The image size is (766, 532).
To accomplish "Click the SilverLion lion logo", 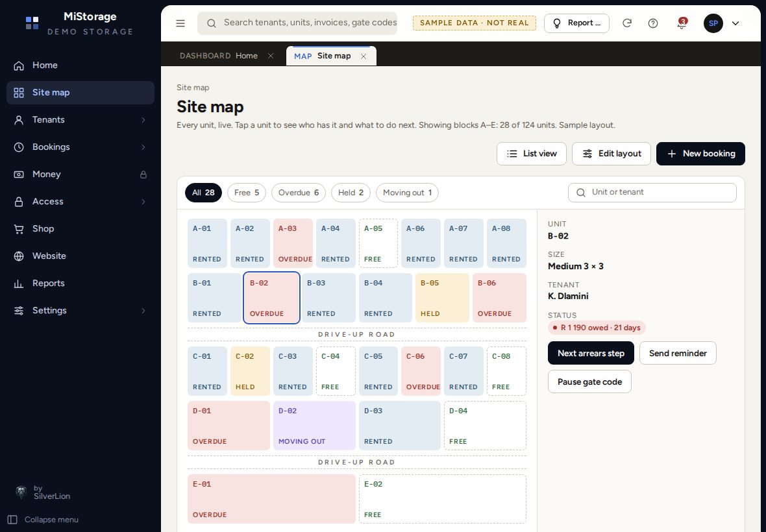I will [21, 492].
